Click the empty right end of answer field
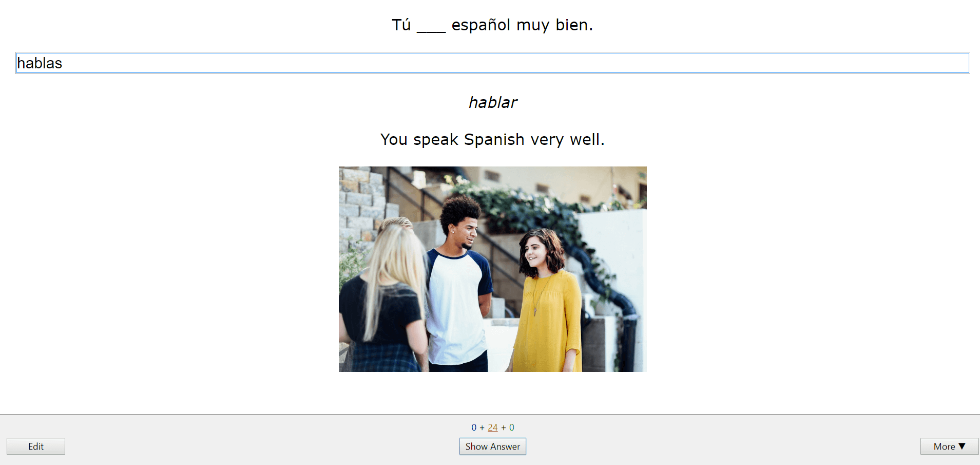Image resolution: width=980 pixels, height=465 pixels. [x=924, y=63]
